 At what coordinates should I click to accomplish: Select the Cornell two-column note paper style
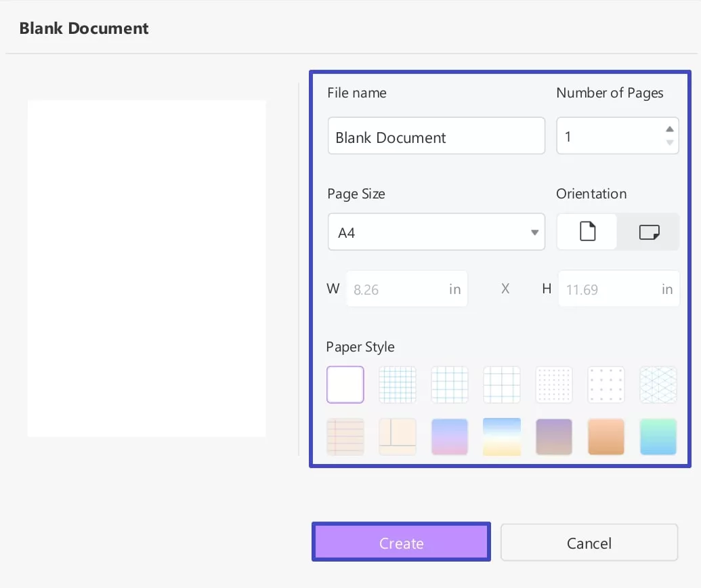[398, 437]
